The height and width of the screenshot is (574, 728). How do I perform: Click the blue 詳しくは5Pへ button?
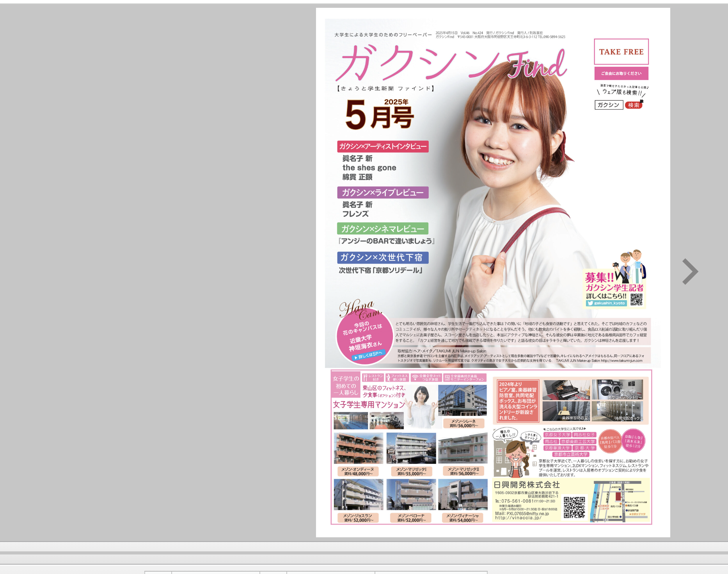tap(368, 356)
